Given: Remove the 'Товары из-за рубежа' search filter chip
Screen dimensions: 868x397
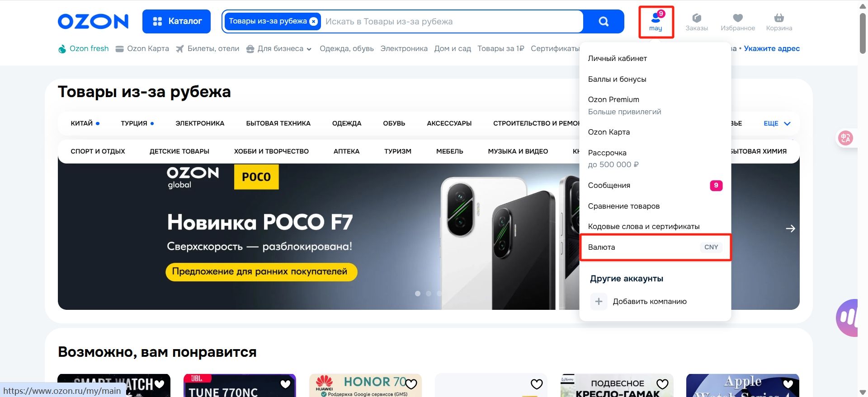Looking at the screenshot, I should pos(313,21).
